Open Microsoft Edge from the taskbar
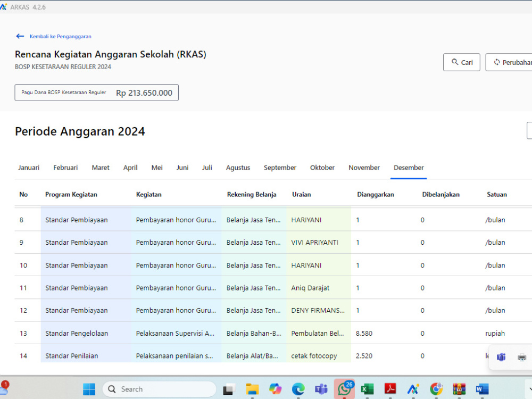The image size is (532, 399). click(298, 389)
